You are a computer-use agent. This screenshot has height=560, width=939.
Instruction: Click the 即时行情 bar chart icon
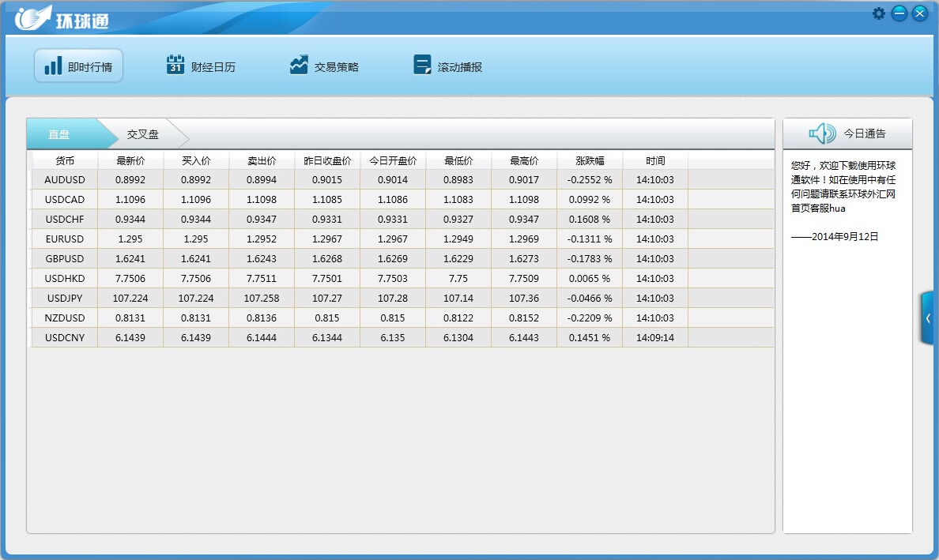tap(53, 66)
